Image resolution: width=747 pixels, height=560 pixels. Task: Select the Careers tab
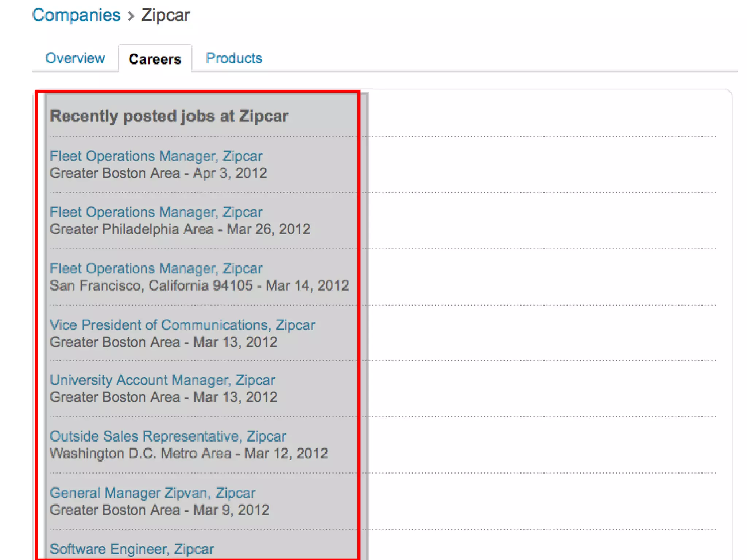(155, 59)
